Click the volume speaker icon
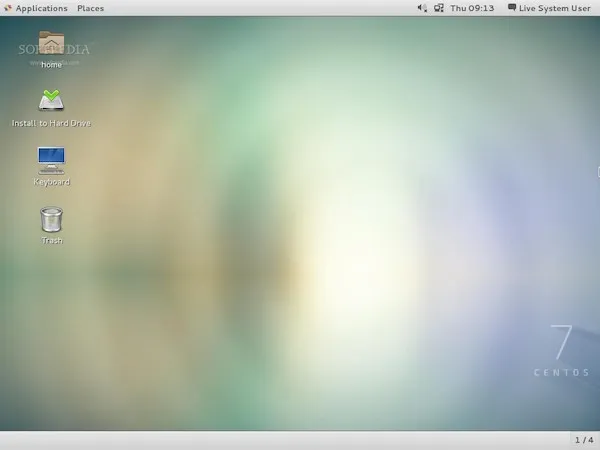The width and height of the screenshot is (600, 450). pyautogui.click(x=422, y=8)
